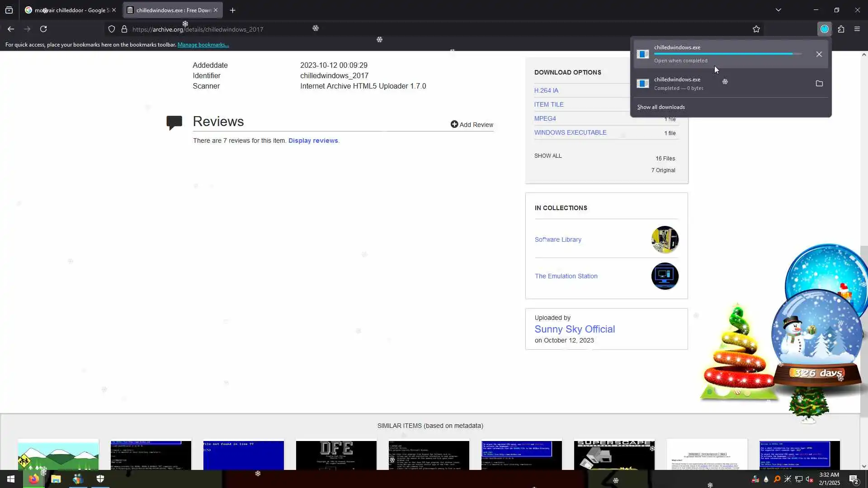
Task: Open a new browser tab
Action: coord(232,10)
